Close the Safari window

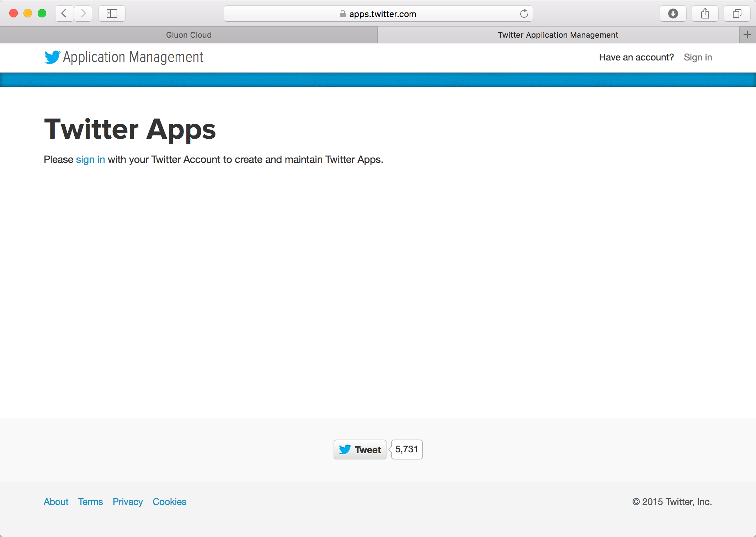point(14,14)
